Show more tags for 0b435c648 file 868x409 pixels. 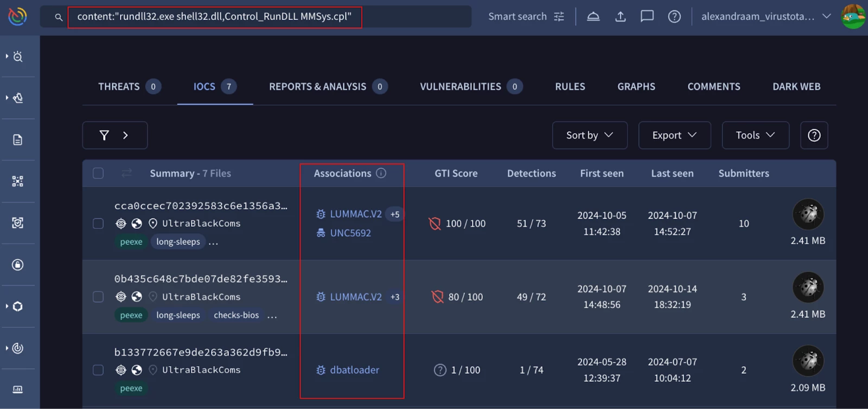click(x=272, y=316)
